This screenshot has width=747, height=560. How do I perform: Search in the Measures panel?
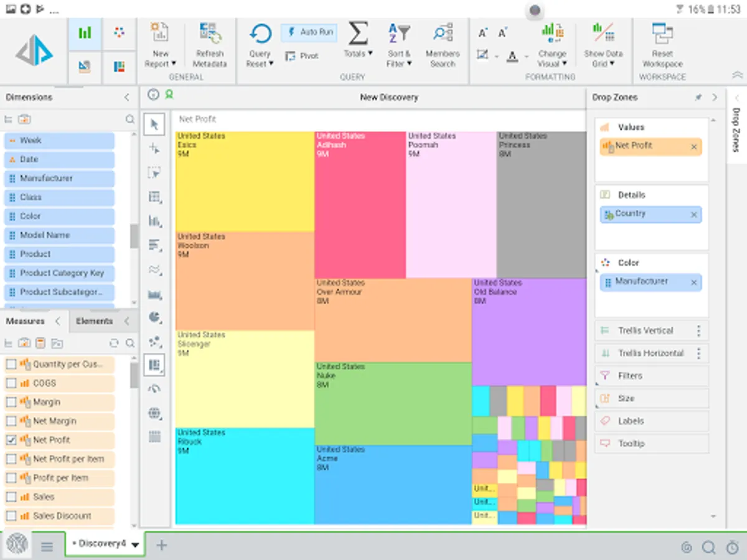click(129, 343)
